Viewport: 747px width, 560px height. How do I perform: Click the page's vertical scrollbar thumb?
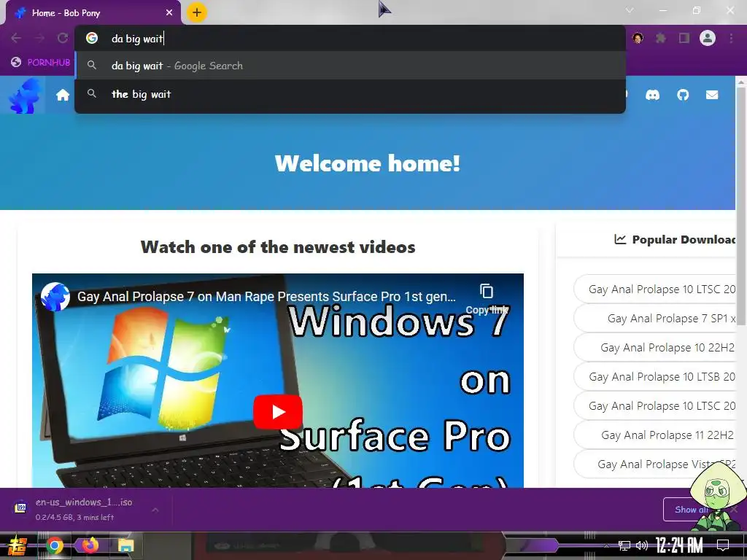(741, 206)
